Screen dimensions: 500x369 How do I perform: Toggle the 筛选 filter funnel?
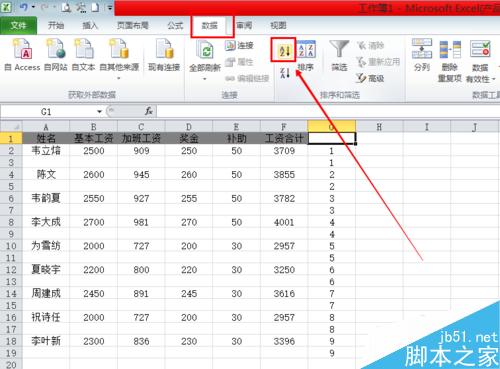[x=339, y=55]
